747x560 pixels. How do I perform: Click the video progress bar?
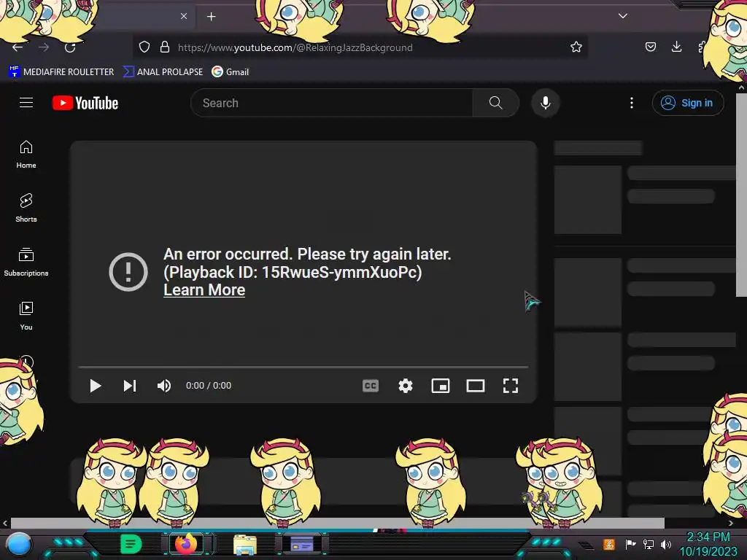[x=303, y=367]
